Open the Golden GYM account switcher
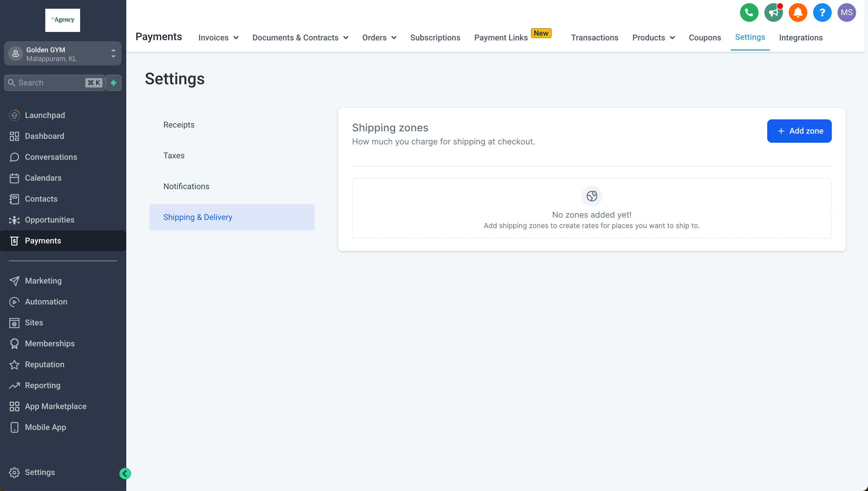Screen dimensions: 868x491 tap(63, 54)
